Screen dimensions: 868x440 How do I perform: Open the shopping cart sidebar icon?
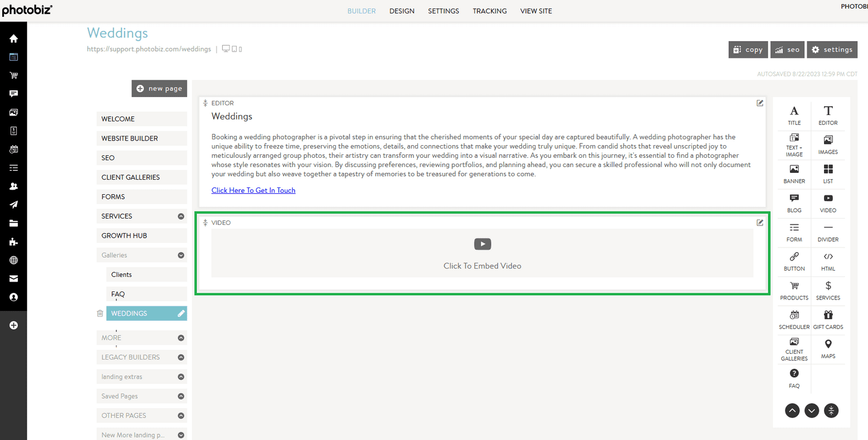click(13, 76)
